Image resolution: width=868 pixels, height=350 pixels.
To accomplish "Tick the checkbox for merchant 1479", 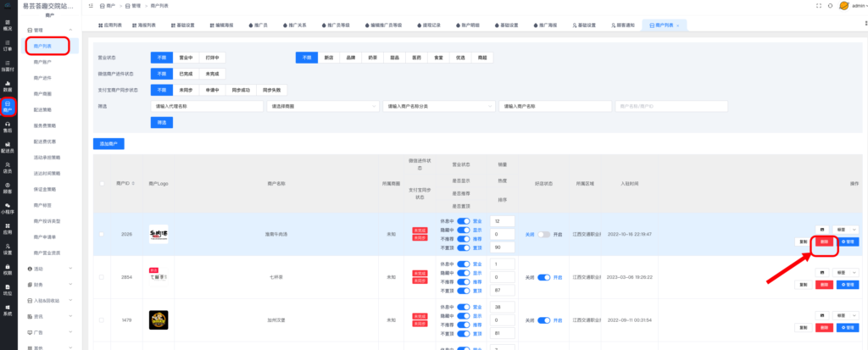I will point(102,320).
